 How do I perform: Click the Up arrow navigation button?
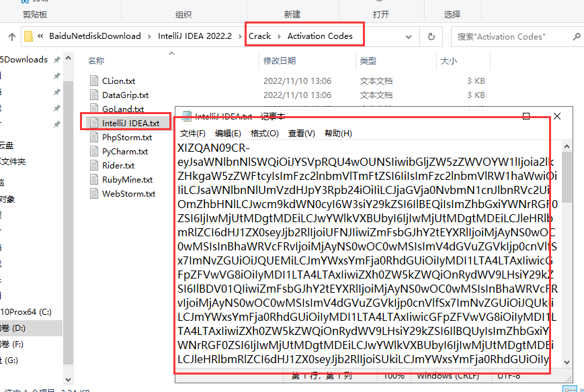12,36
